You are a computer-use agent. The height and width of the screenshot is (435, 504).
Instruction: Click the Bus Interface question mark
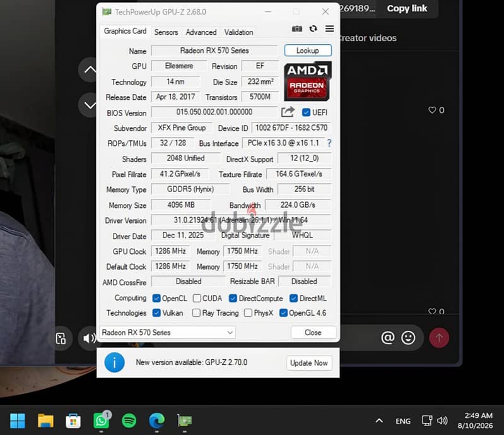pos(329,143)
